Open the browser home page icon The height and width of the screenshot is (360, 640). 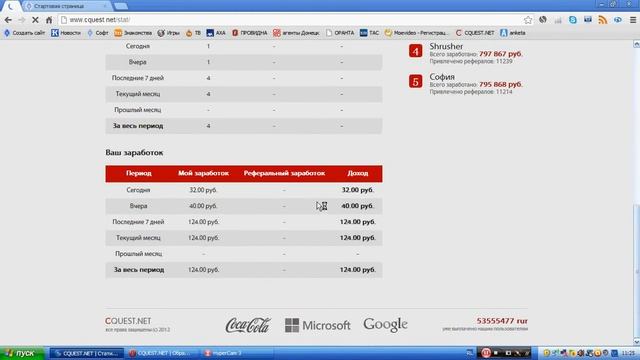click(x=49, y=20)
